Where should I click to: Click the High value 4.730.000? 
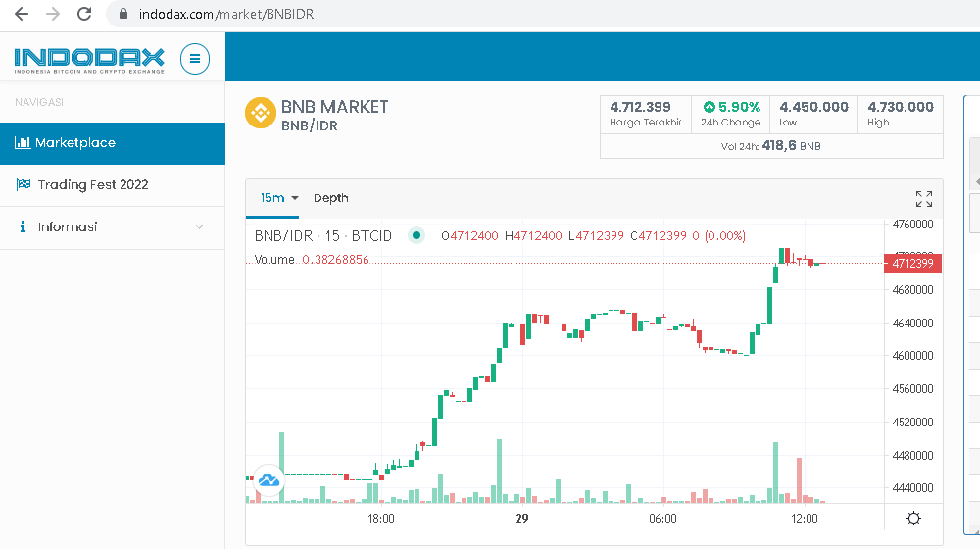coord(901,107)
